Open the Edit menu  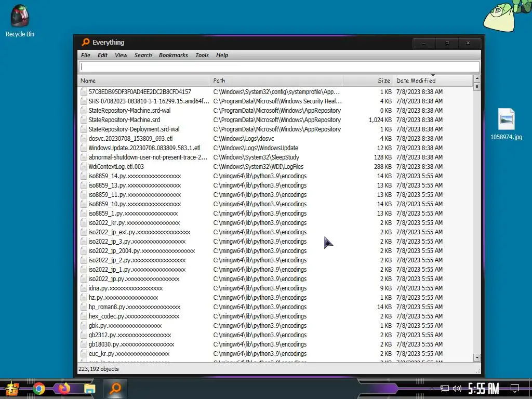[102, 55]
